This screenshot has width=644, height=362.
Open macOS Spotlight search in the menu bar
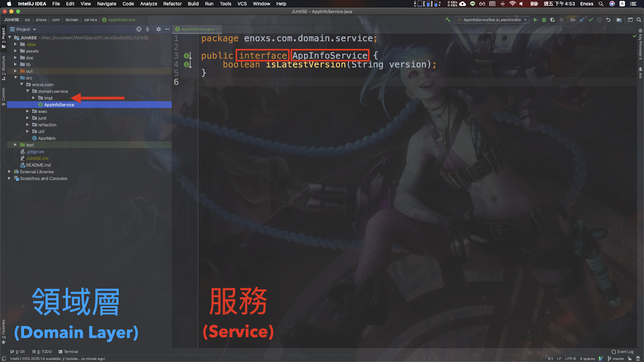point(601,4)
